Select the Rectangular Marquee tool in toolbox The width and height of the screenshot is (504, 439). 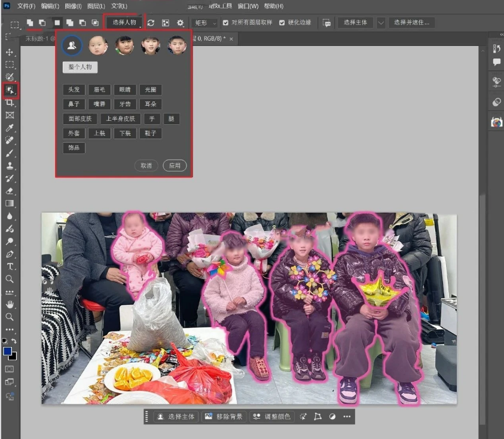pyautogui.click(x=10, y=65)
